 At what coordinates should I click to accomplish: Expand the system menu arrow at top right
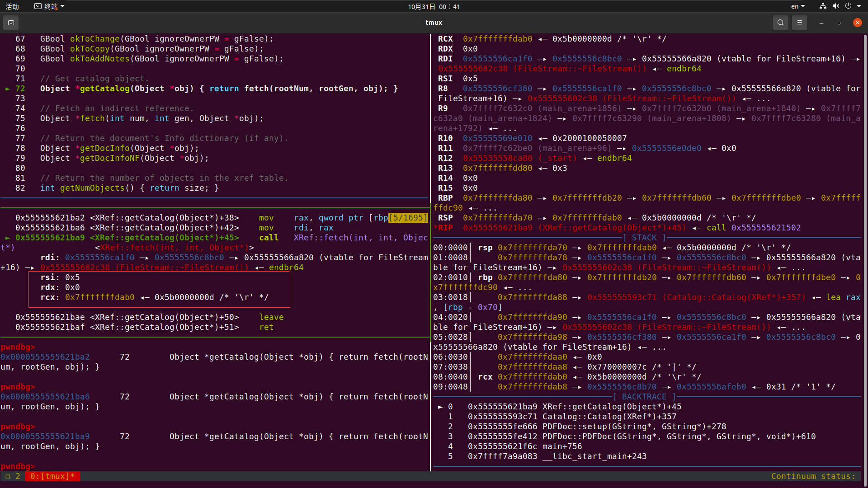[x=859, y=6]
